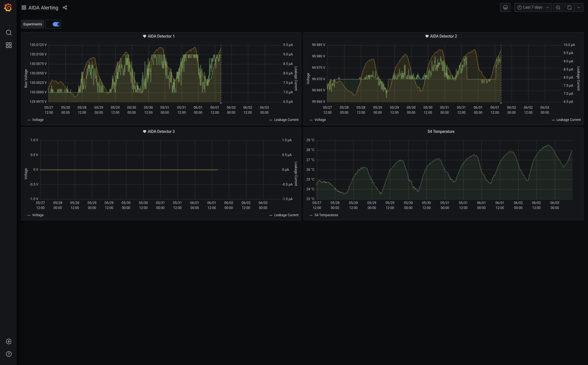The height and width of the screenshot is (365, 588).
Task: Share the dashboard using the share icon
Action: pos(65,8)
